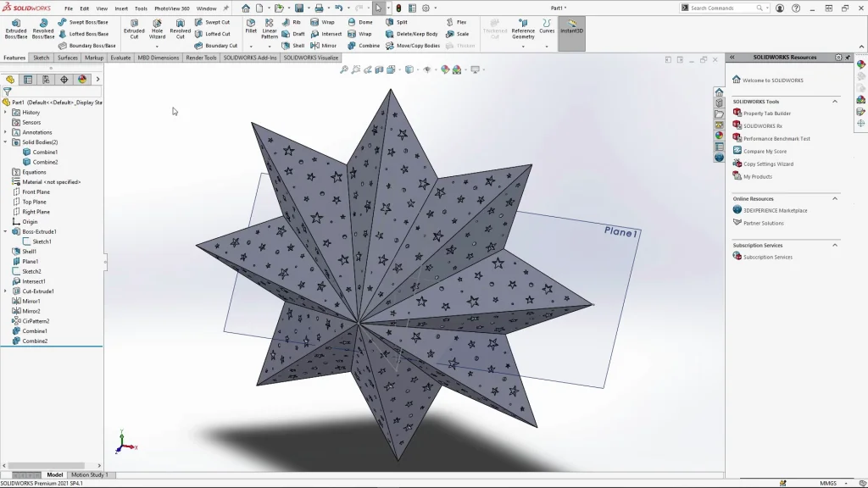Toggle Instant3D mode
The height and width of the screenshot is (488, 868).
pyautogui.click(x=571, y=29)
